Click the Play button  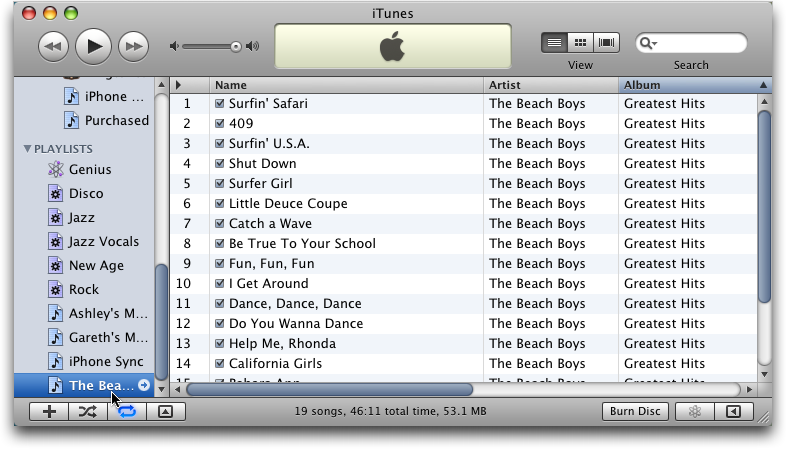(93, 45)
